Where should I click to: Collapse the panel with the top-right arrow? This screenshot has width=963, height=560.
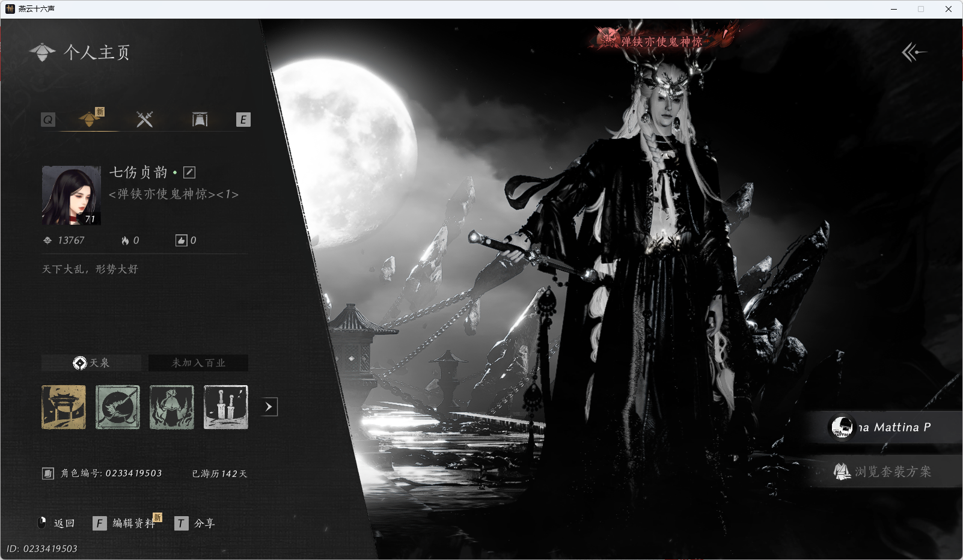point(914,52)
